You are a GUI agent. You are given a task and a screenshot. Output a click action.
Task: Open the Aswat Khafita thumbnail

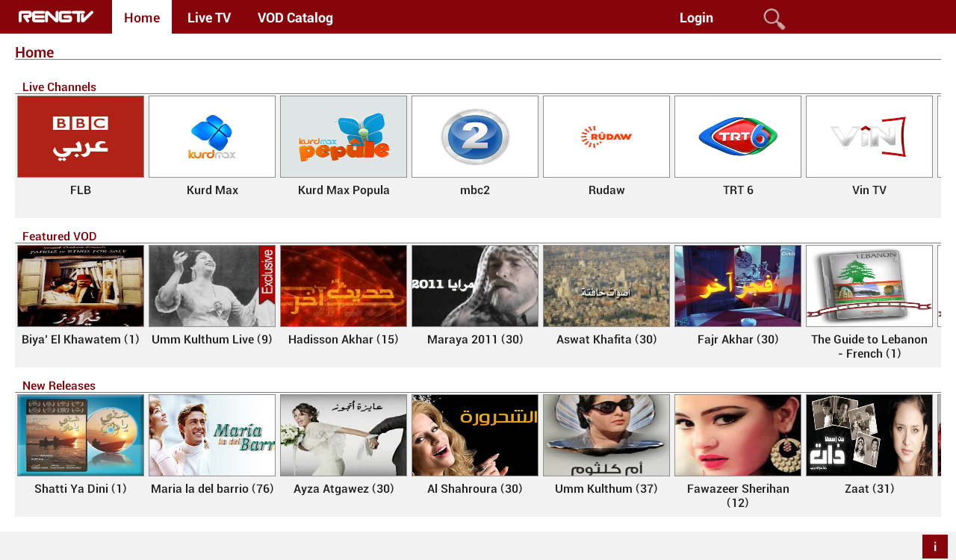coord(606,286)
